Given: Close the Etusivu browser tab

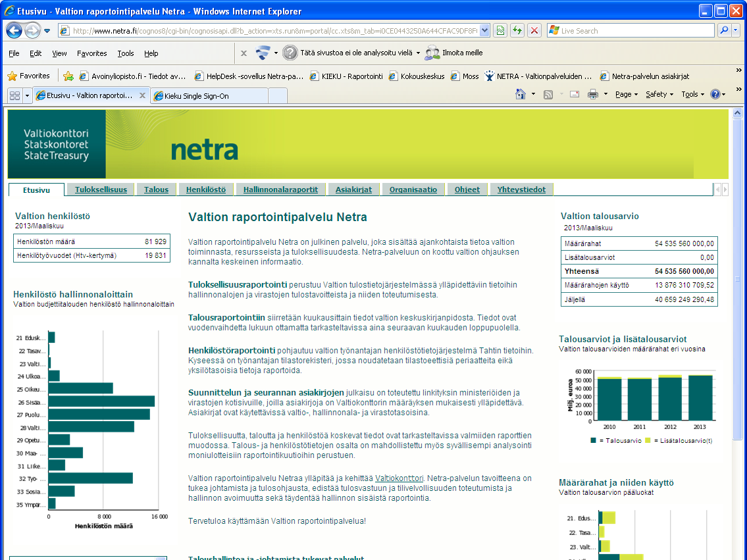Looking at the screenshot, I should click(x=142, y=95).
